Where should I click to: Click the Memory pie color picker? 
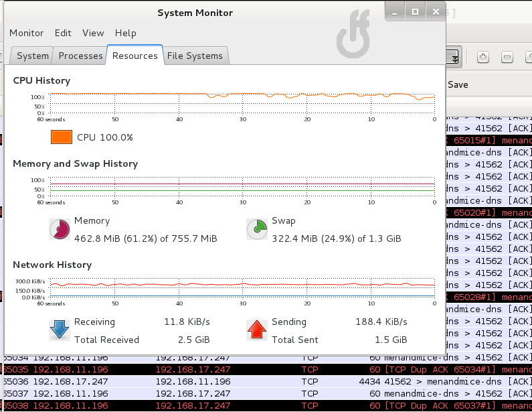click(60, 229)
